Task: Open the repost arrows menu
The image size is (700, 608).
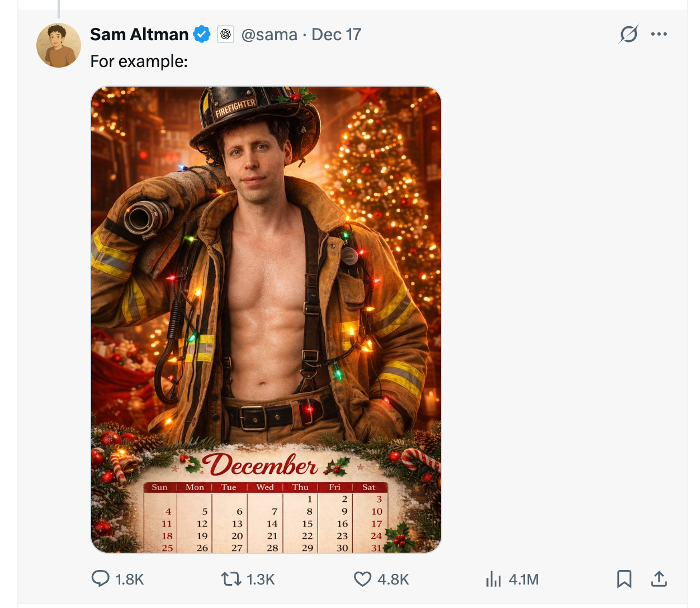Action: (x=231, y=579)
